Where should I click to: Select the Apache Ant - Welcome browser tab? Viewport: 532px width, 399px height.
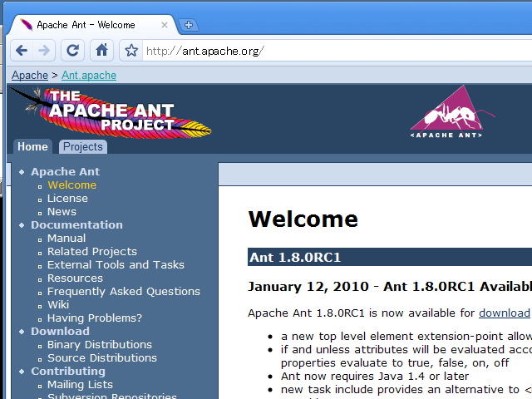point(92,25)
